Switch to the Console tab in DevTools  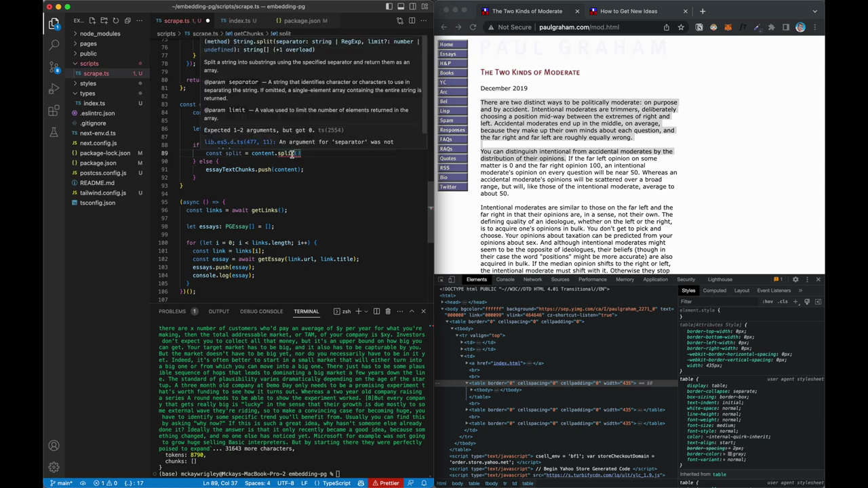[x=505, y=279]
